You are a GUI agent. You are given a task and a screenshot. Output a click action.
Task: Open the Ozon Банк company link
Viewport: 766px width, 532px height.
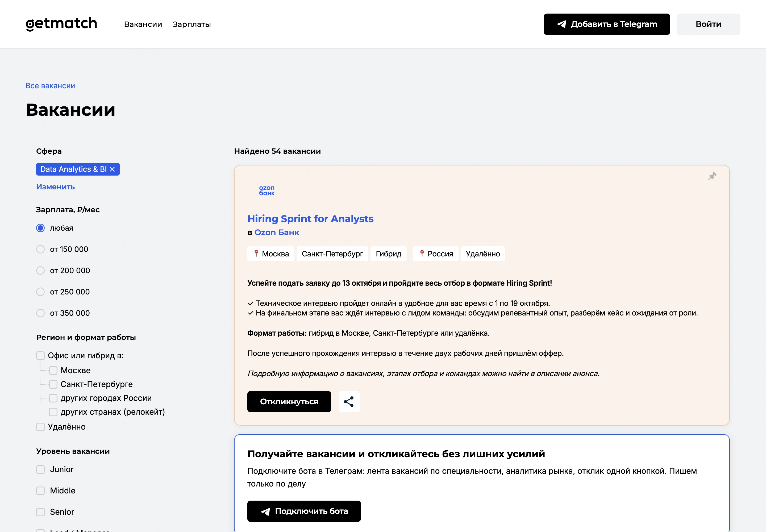(277, 232)
